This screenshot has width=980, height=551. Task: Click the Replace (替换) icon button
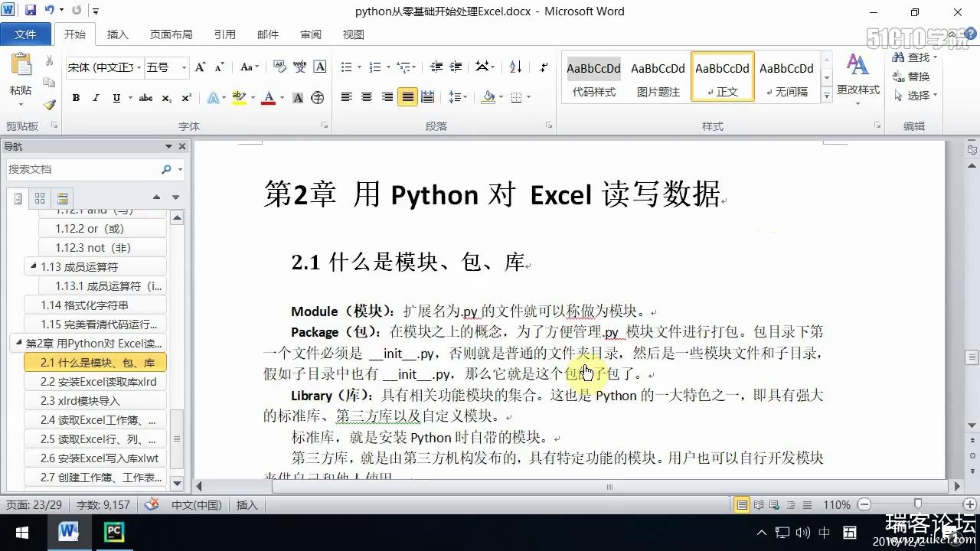pos(911,77)
